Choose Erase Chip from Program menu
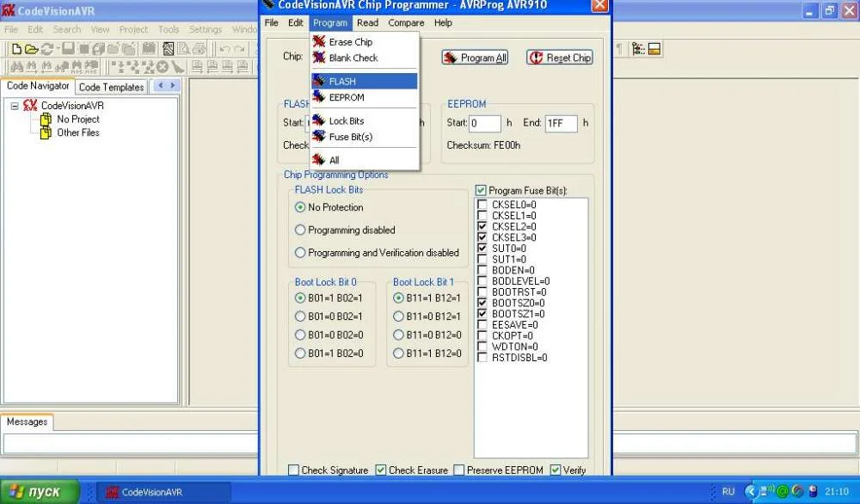 pos(364,41)
